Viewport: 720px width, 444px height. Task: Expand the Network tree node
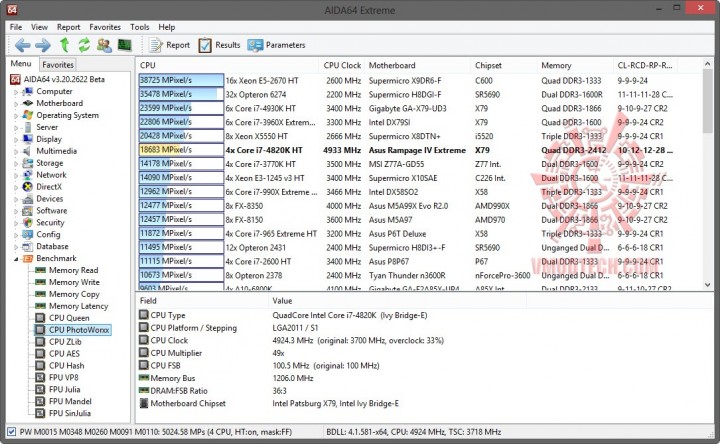coord(16,175)
